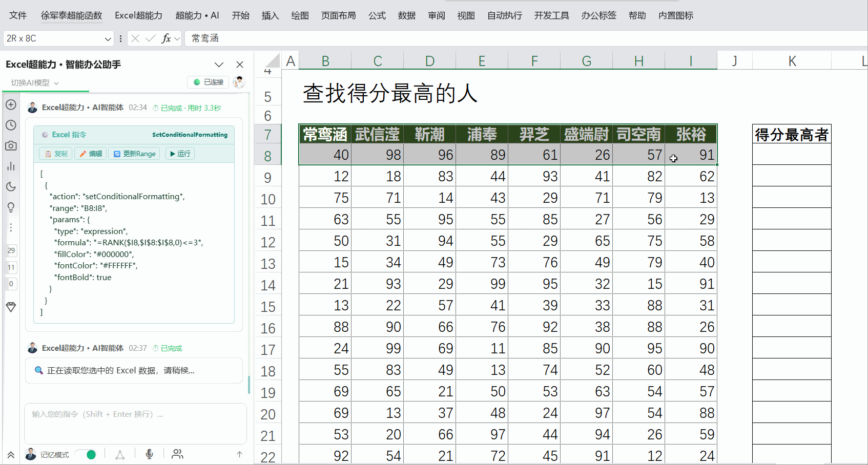The image size is (868, 465).
Task: Click the 运行 run button
Action: pyautogui.click(x=180, y=154)
